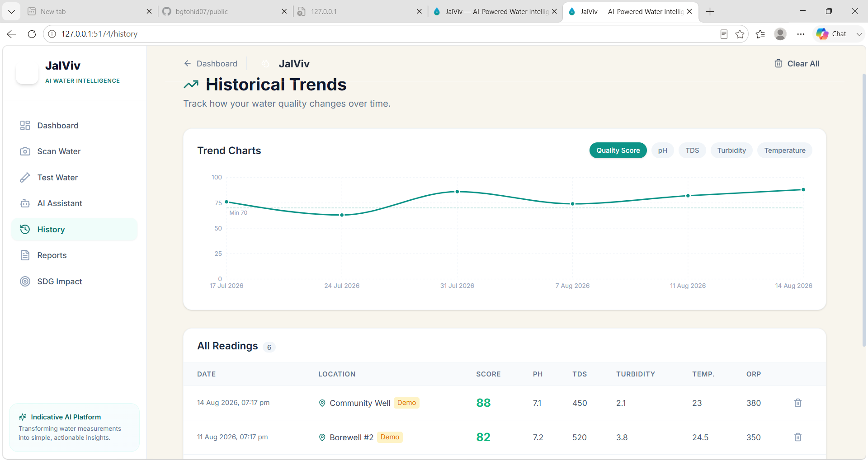The width and height of the screenshot is (868, 461).
Task: Expand the Copilot Chat dropdown arrow
Action: click(859, 34)
